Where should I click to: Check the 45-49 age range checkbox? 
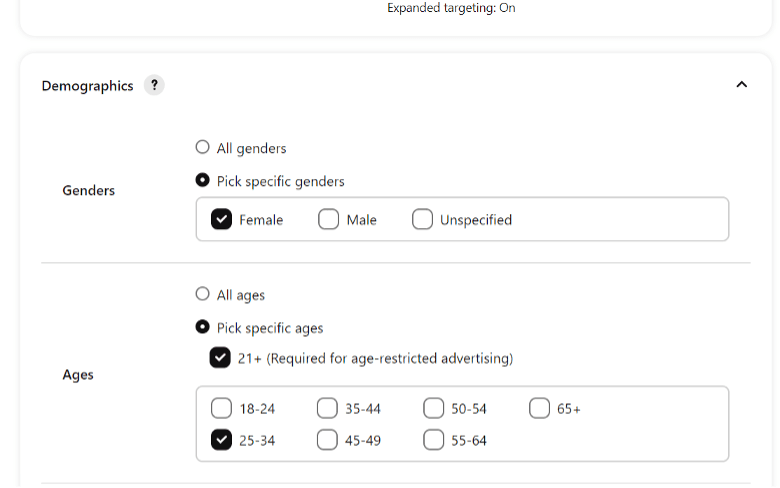tap(327, 440)
